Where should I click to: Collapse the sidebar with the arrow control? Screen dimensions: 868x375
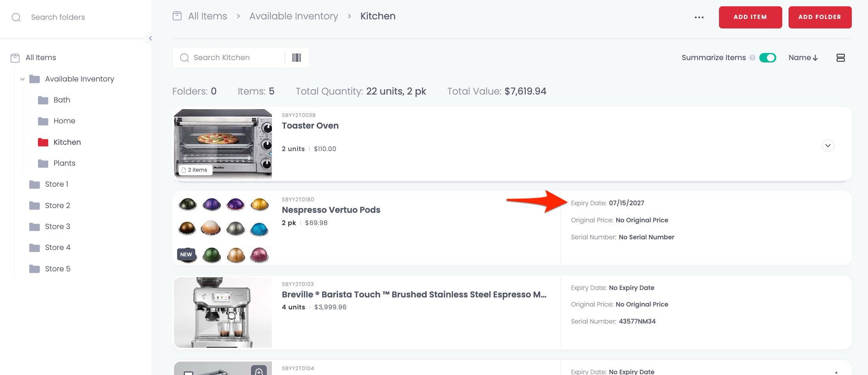(151, 38)
